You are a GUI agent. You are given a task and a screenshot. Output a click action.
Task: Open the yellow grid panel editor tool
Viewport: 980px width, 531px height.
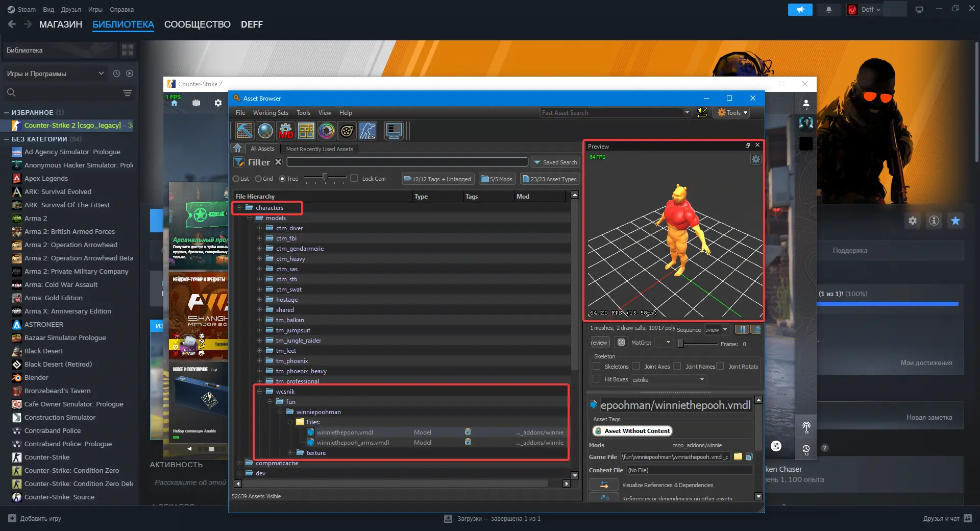click(x=306, y=131)
